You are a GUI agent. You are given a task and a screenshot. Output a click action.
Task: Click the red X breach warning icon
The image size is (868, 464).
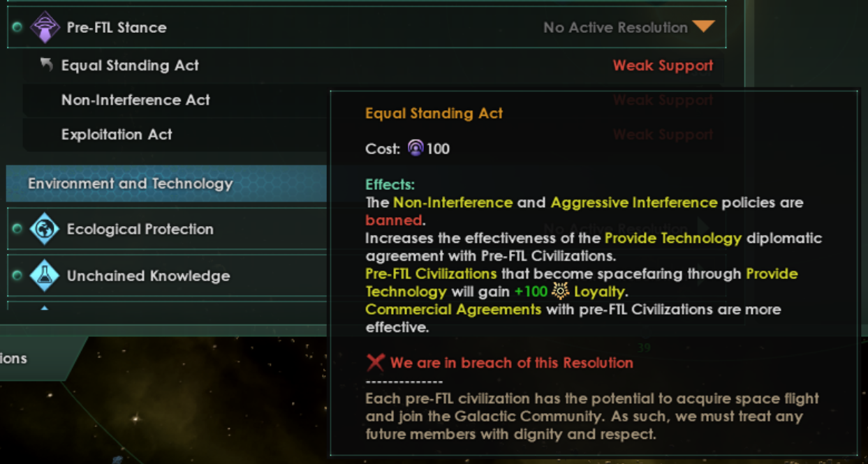click(376, 363)
